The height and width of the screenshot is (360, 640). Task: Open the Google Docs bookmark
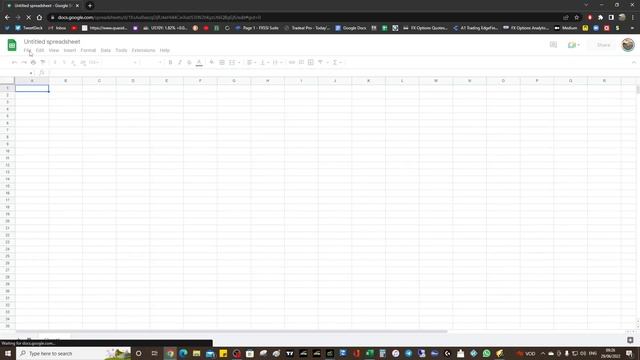coord(351,28)
